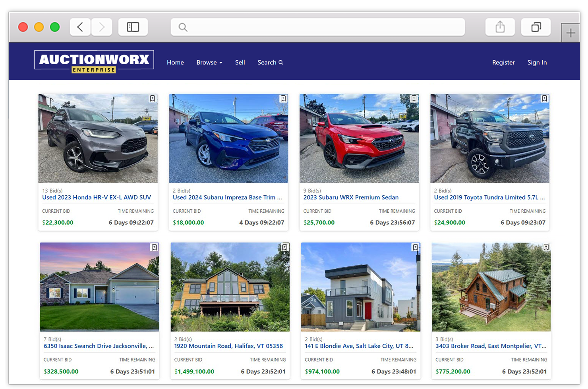Bookmark the 1920 Mountain Road listing
588x389 pixels.
pos(285,247)
